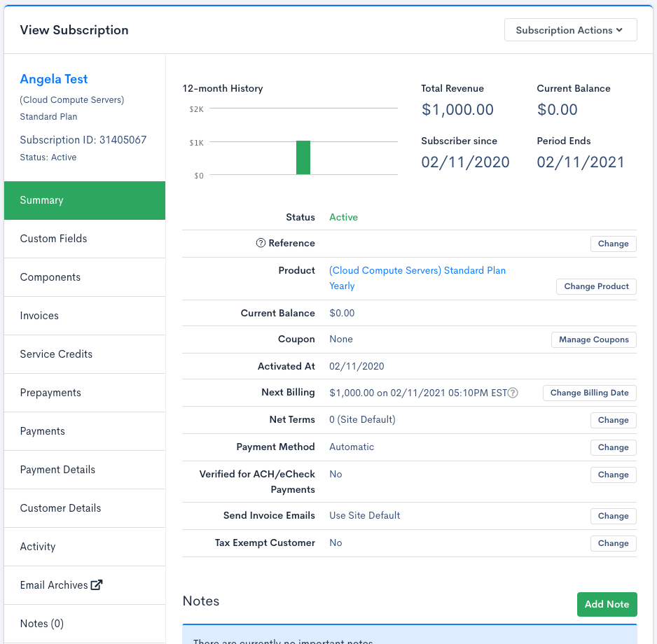Image resolution: width=657 pixels, height=644 pixels.
Task: Open the Subscription Actions dropdown
Action: pyautogui.click(x=570, y=30)
